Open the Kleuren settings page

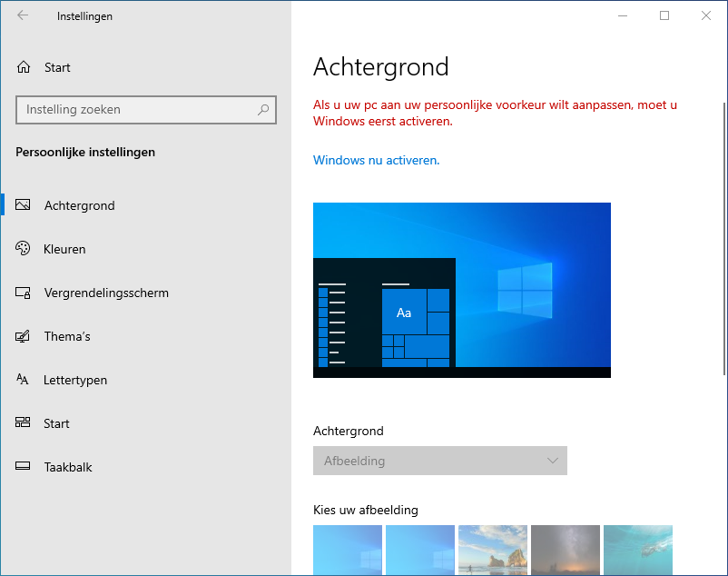[x=64, y=249]
